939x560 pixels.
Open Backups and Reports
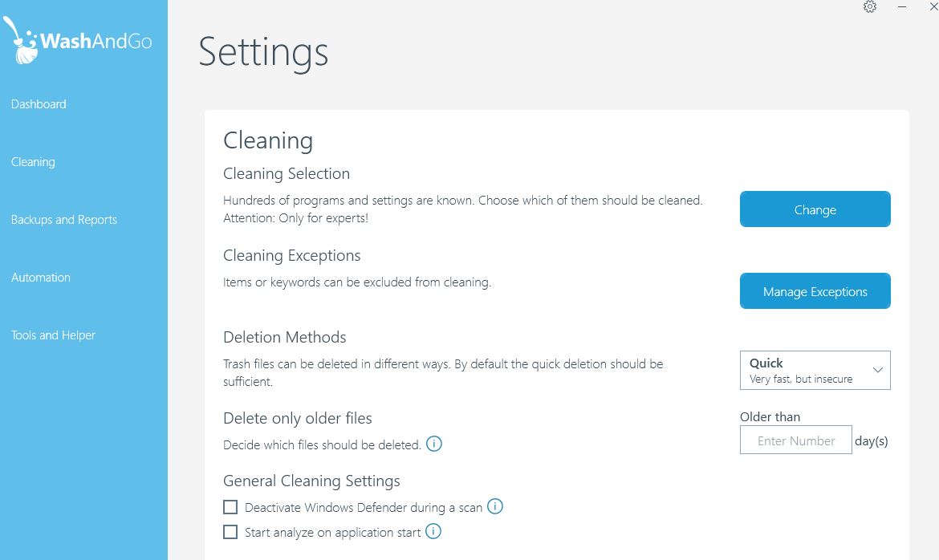[64, 220]
